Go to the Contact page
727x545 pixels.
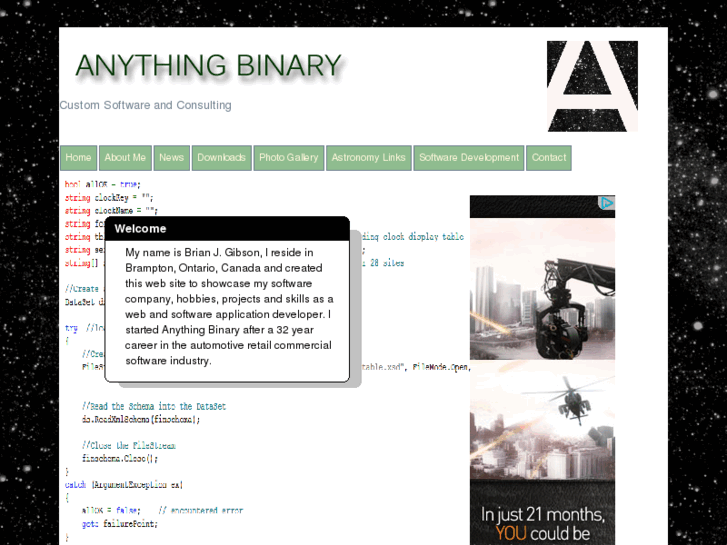[549, 158]
